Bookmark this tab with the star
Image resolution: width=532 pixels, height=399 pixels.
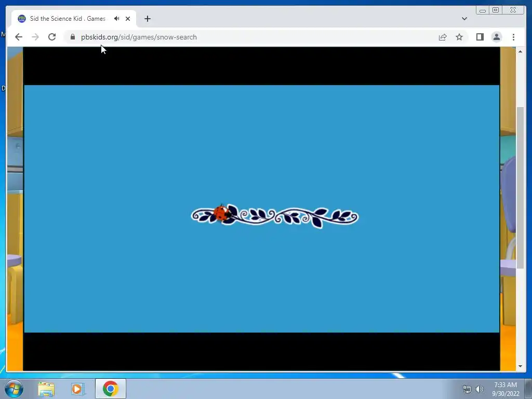(459, 37)
